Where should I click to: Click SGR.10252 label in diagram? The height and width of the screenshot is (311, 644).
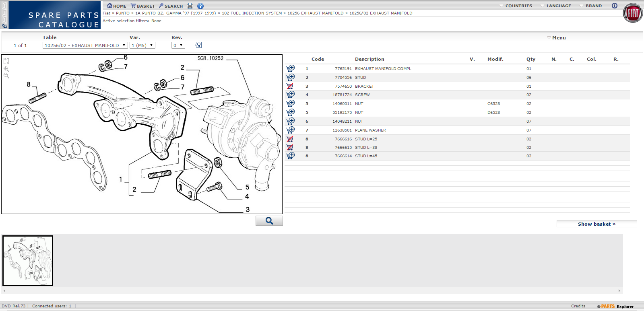[x=210, y=58]
